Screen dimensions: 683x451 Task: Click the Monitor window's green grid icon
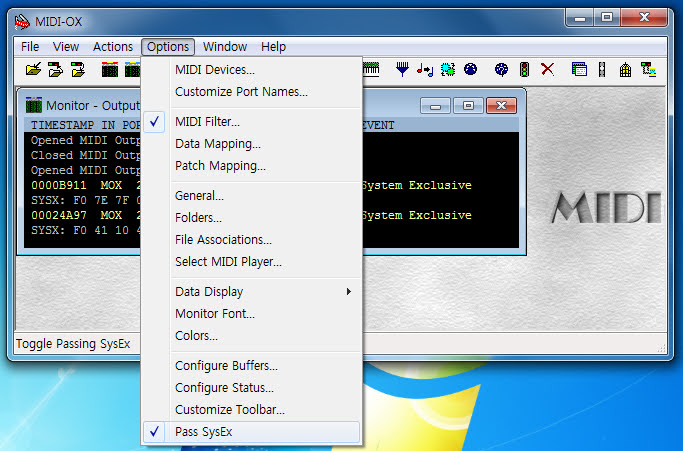click(34, 105)
